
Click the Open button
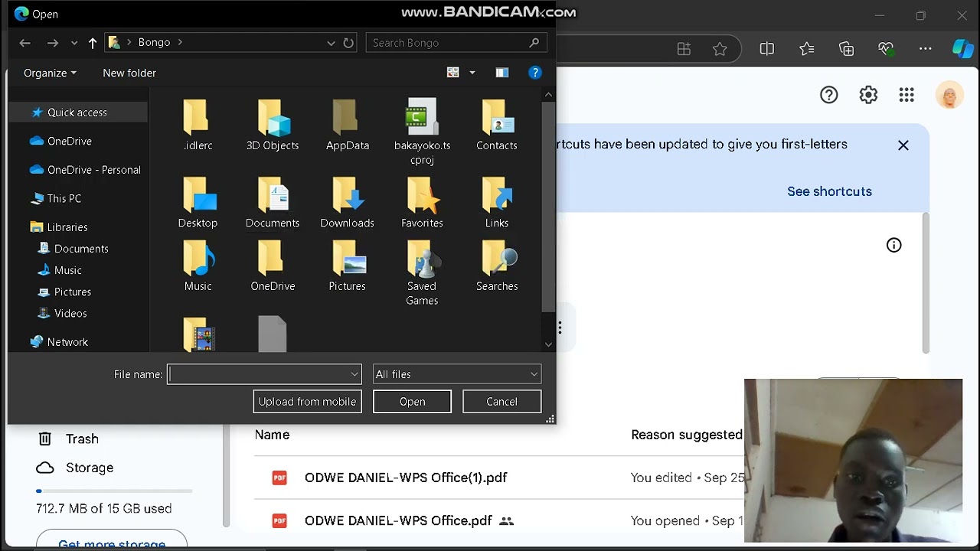tap(412, 401)
